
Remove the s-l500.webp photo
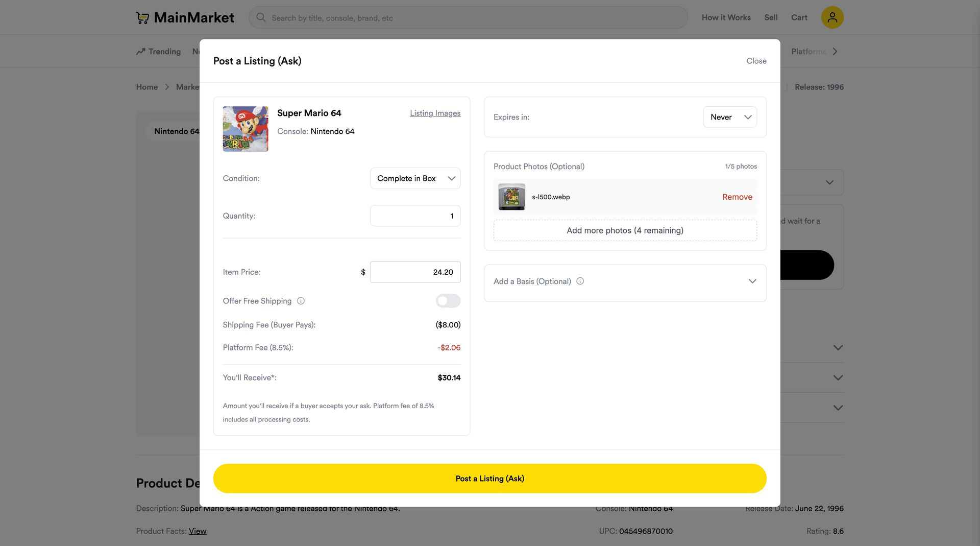[x=737, y=197]
